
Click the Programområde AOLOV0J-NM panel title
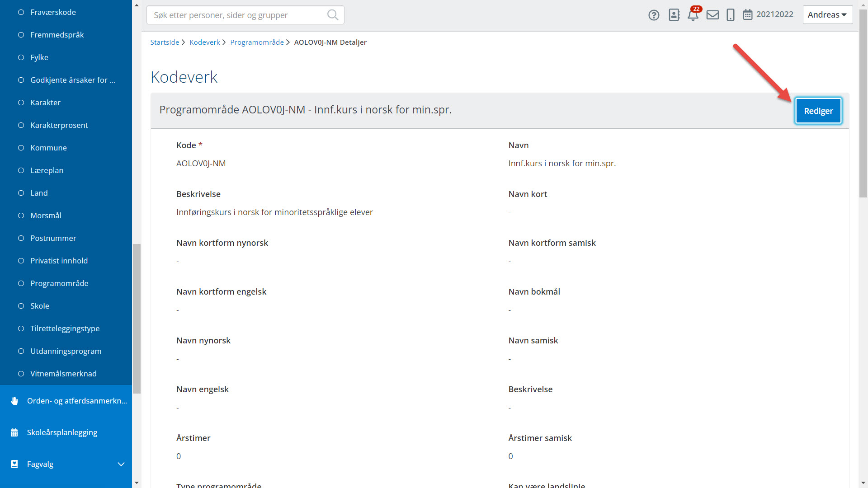[306, 110]
